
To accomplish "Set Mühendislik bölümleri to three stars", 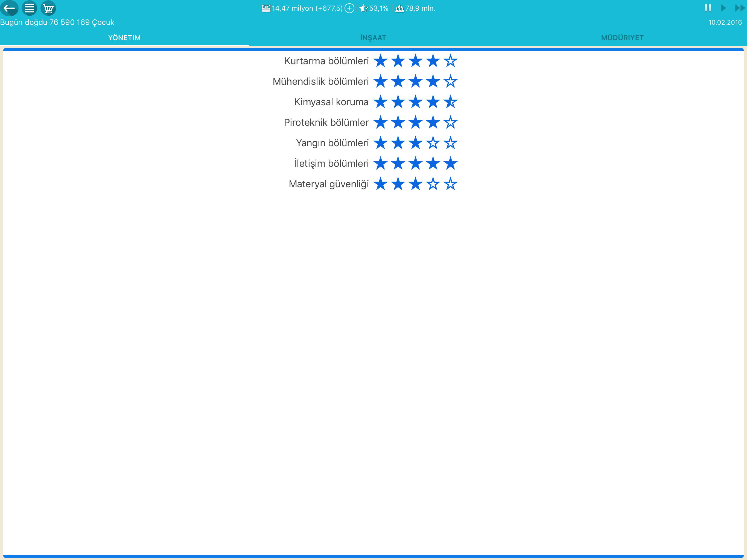I will tap(415, 81).
